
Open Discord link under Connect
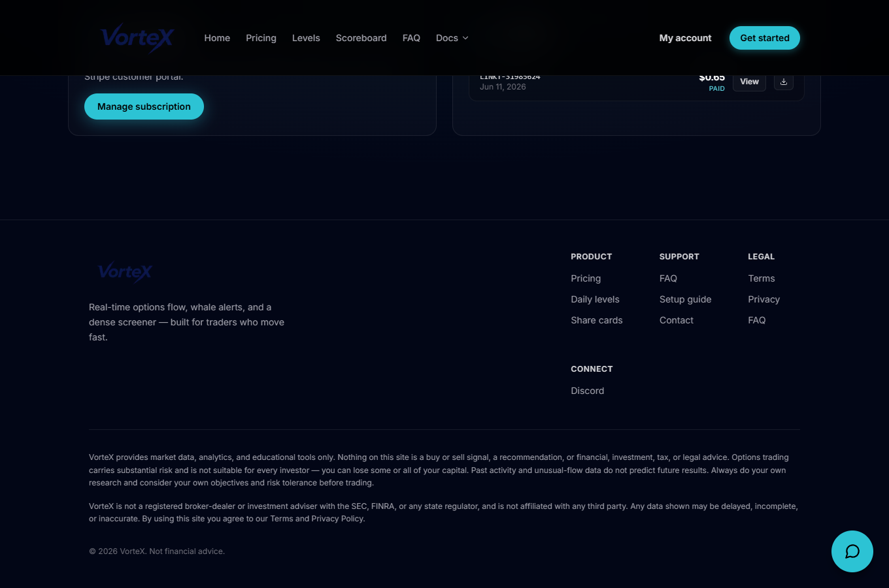pyautogui.click(x=588, y=391)
